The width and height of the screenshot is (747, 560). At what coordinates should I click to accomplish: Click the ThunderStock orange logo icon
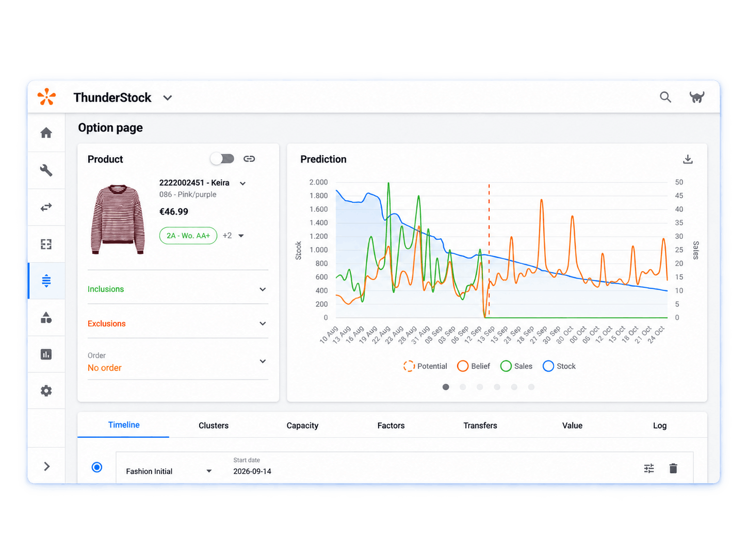coord(46,97)
